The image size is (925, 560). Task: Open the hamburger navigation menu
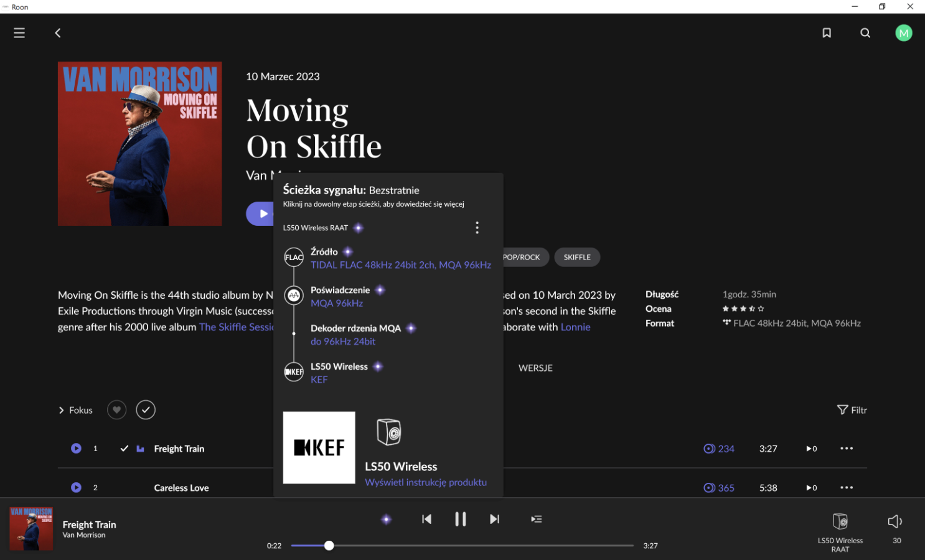point(19,33)
